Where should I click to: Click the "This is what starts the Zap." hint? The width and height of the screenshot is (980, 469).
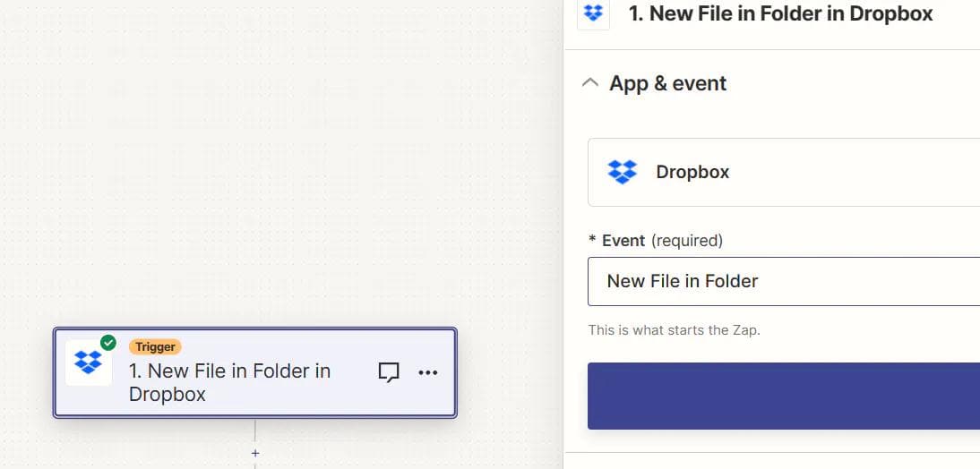[674, 329]
